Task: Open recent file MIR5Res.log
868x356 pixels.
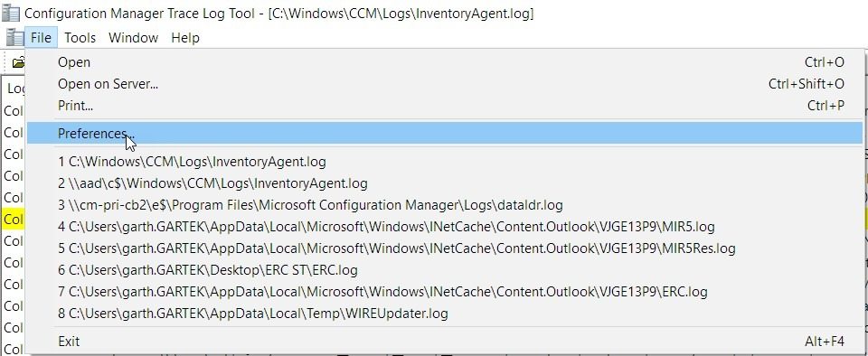Action: click(x=445, y=248)
